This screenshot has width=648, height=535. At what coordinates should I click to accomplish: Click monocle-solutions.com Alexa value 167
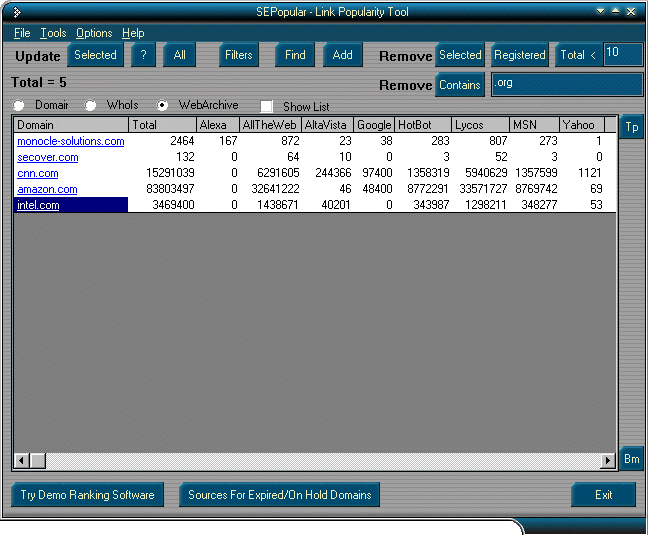pyautogui.click(x=228, y=141)
